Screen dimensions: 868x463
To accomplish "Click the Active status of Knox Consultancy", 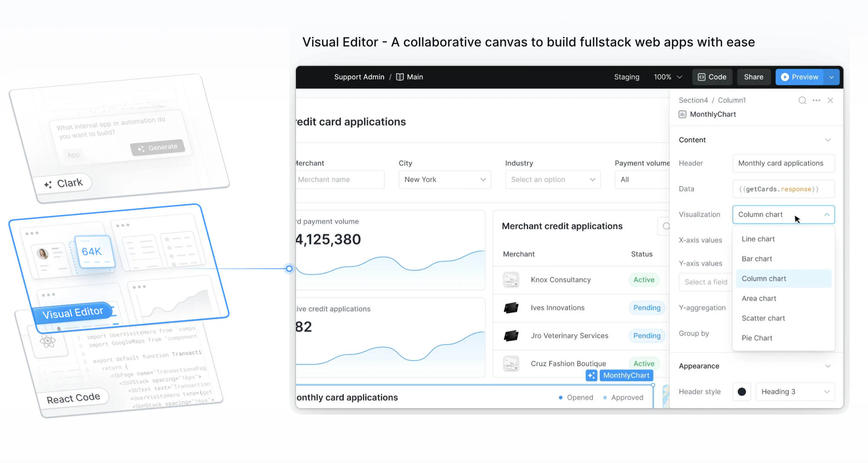I will tap(644, 280).
